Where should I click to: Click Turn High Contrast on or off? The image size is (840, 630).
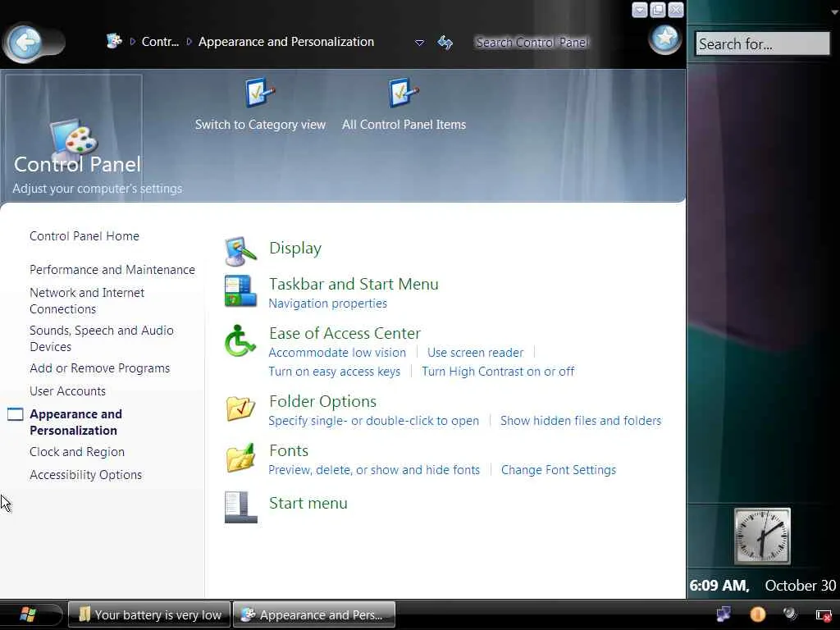[x=498, y=372]
